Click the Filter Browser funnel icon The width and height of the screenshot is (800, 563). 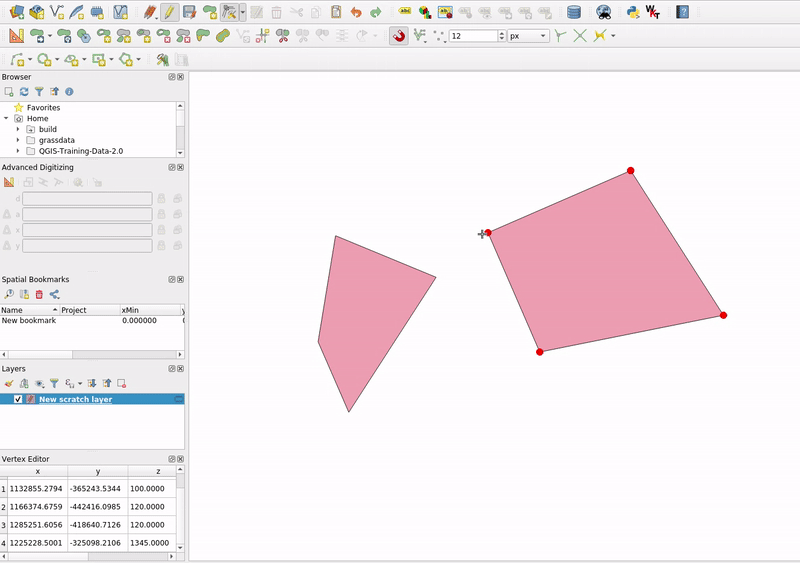[x=39, y=91]
